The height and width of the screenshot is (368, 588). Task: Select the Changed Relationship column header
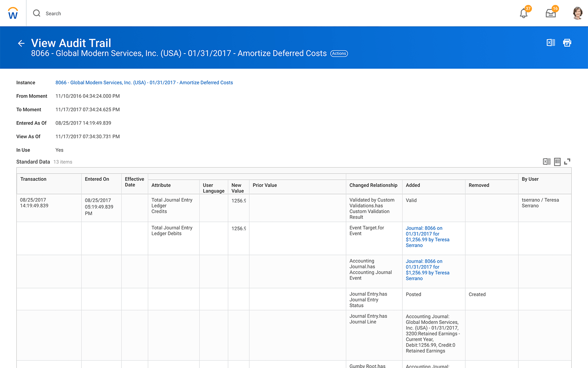[x=373, y=185]
